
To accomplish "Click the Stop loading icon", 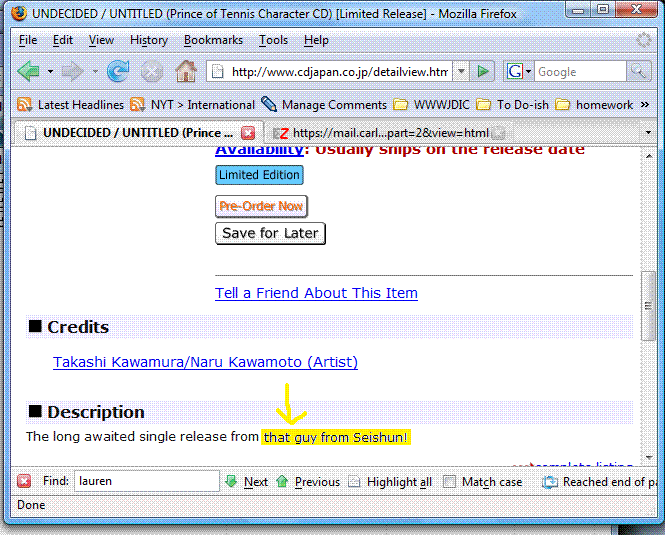I will coord(152,72).
